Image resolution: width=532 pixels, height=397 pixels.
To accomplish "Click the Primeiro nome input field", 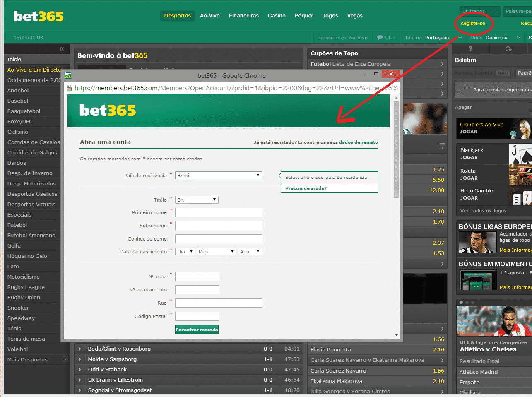I will point(218,212).
